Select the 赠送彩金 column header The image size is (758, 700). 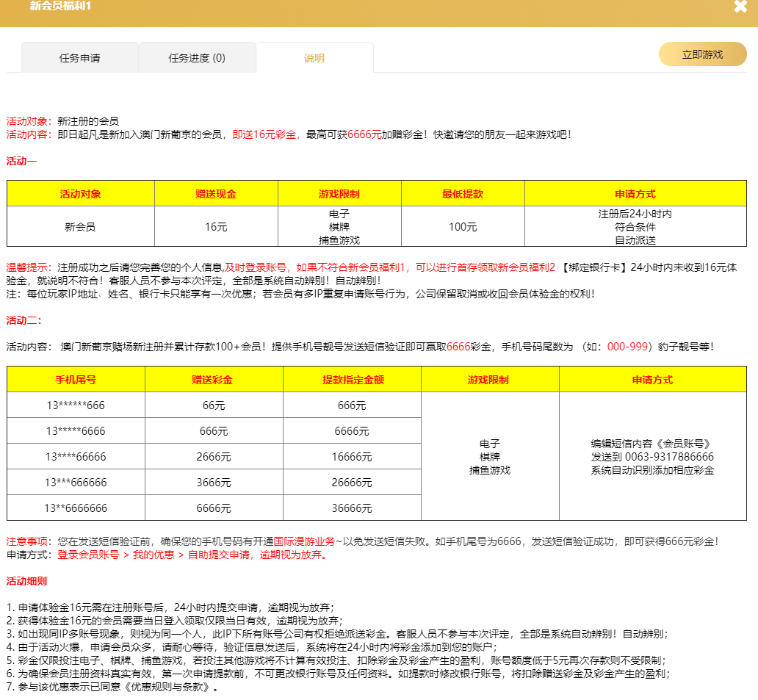pyautogui.click(x=214, y=380)
